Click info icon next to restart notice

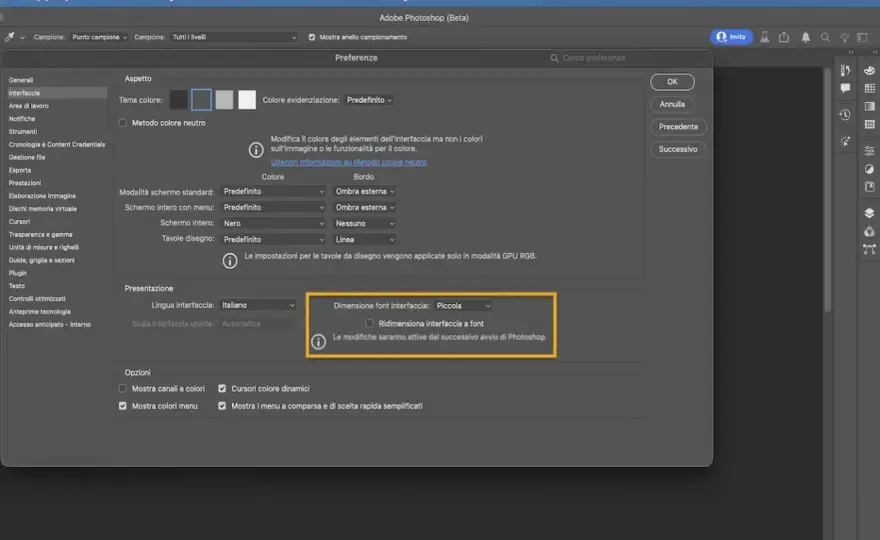pyautogui.click(x=318, y=341)
